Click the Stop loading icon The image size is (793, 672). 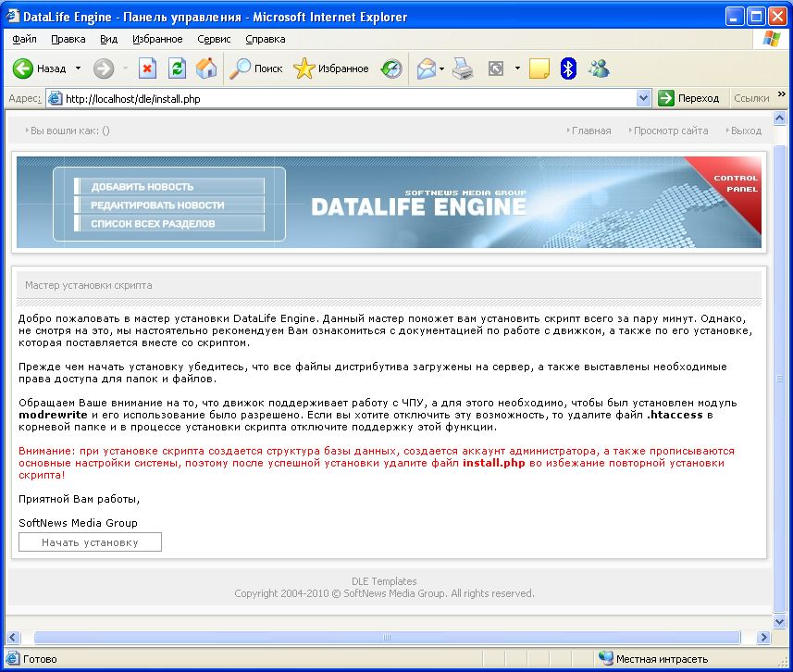pos(147,68)
